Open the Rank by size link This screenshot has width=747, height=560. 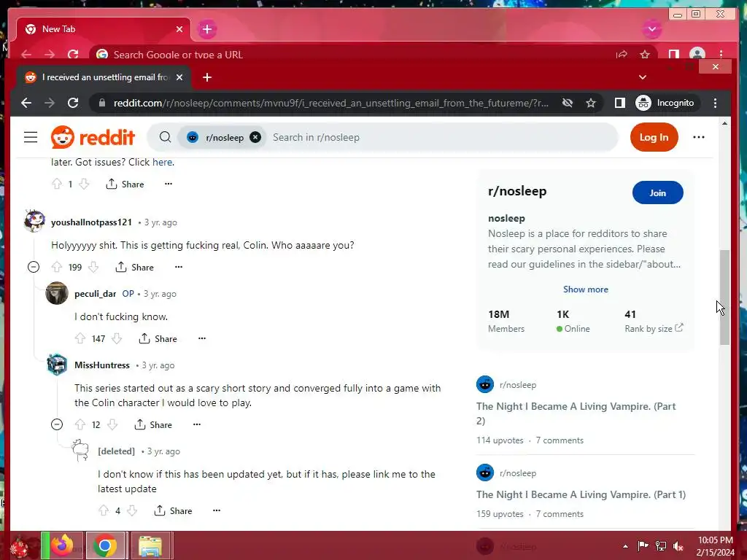pos(653,329)
